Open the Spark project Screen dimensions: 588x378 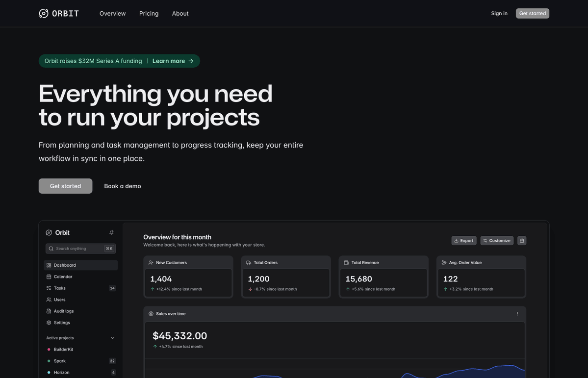(x=80, y=361)
